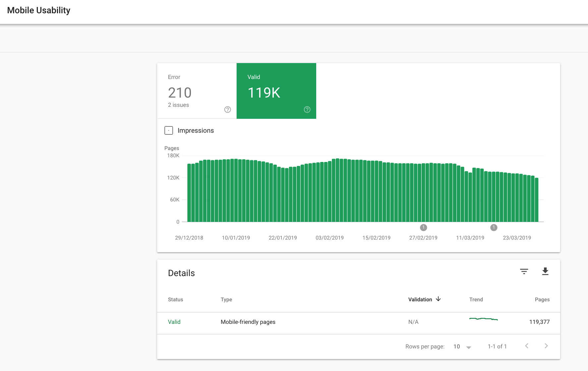Select the green Valid status card
Viewport: 588px width, 371px height.
pyautogui.click(x=276, y=91)
